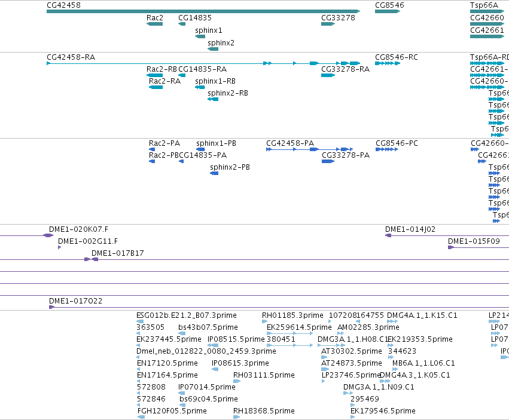Select the DMG3A.1_1.N09.C1 EST label
Viewport: 509px width, 420px height.
379,387
